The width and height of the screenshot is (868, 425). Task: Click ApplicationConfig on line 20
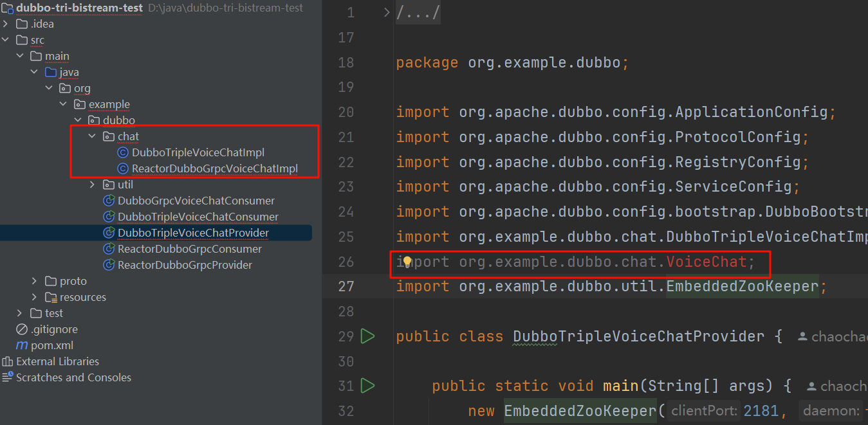[x=751, y=112]
